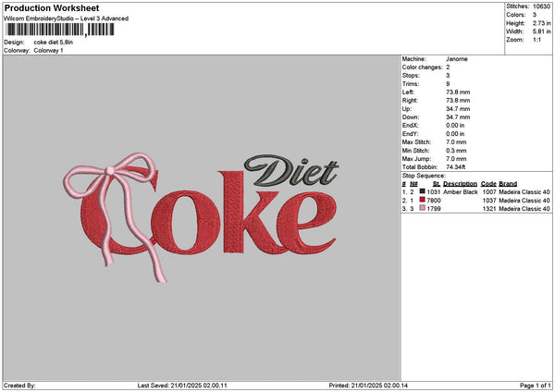
Task: Click the design name 'coke diet 5,8in'
Action: 54,43
